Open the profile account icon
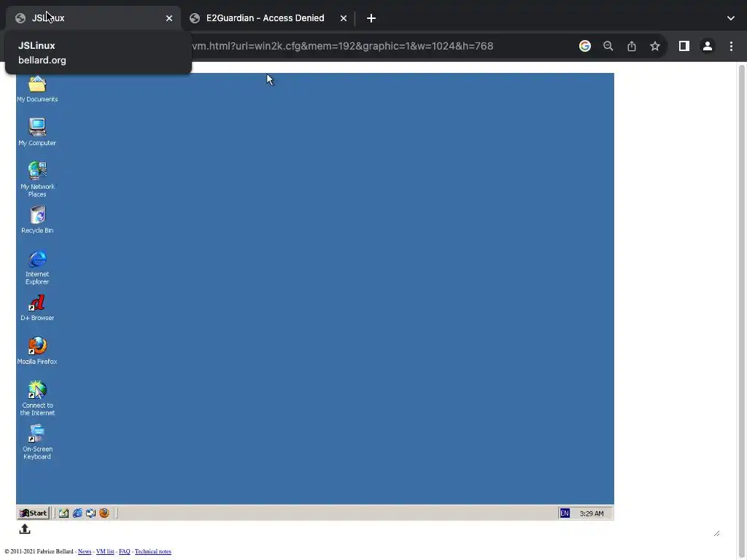This screenshot has height=560, width=747. (x=708, y=46)
